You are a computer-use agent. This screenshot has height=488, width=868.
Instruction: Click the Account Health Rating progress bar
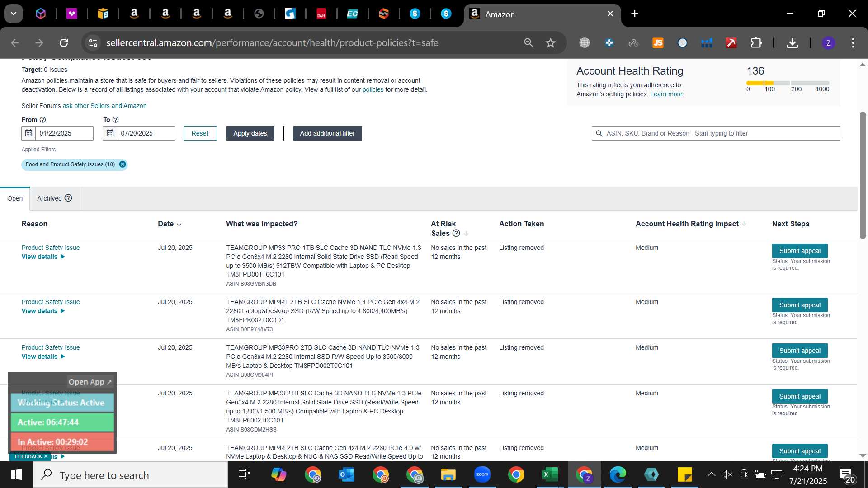point(788,83)
